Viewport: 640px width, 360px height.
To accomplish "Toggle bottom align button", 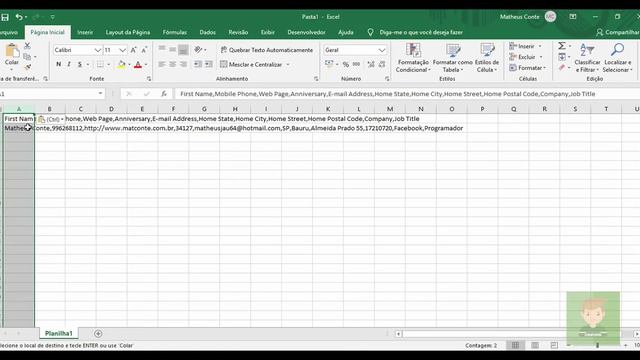I will click(x=183, y=49).
